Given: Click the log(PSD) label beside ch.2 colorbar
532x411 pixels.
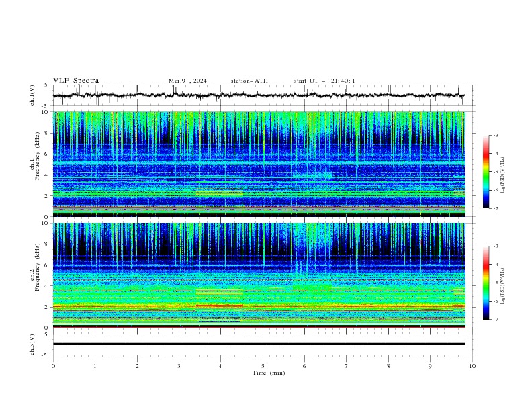Looking at the screenshot, I should click(x=502, y=286).
